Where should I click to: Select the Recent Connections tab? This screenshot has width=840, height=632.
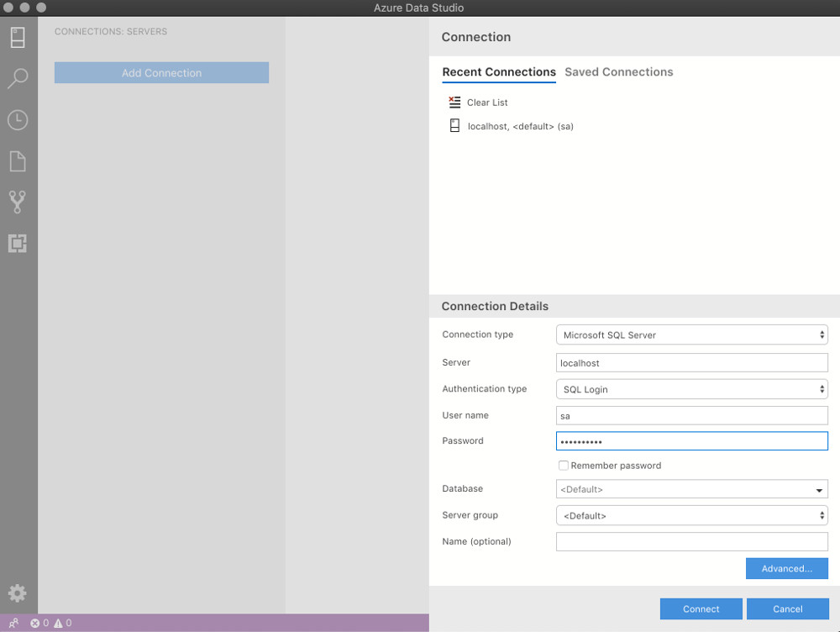tap(499, 72)
